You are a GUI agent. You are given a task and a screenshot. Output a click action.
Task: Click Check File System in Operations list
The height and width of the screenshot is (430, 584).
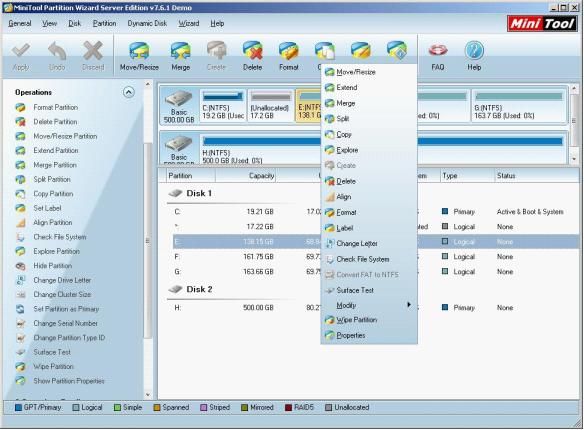[60, 237]
